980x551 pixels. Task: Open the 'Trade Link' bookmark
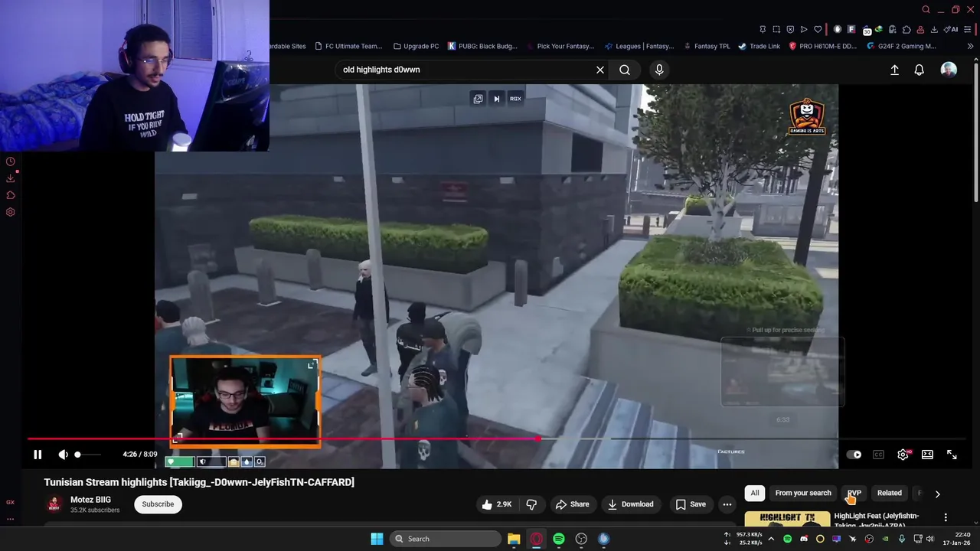[x=759, y=46]
